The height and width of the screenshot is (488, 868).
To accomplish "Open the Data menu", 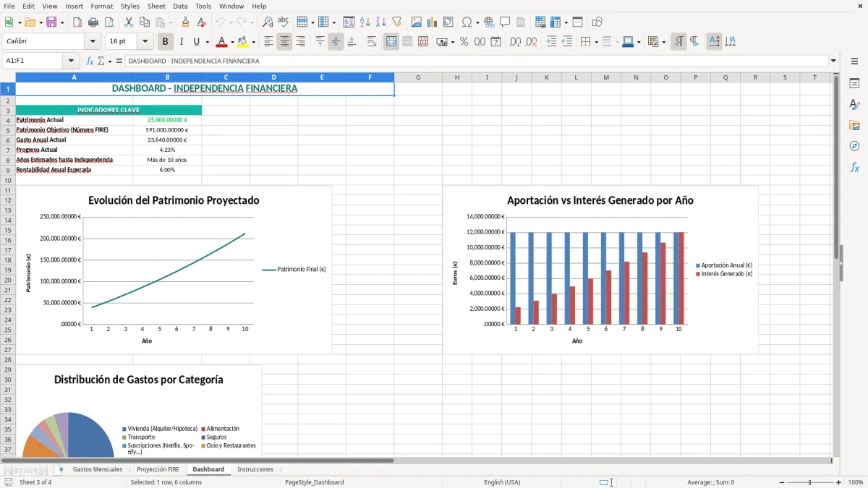I will click(x=180, y=6).
